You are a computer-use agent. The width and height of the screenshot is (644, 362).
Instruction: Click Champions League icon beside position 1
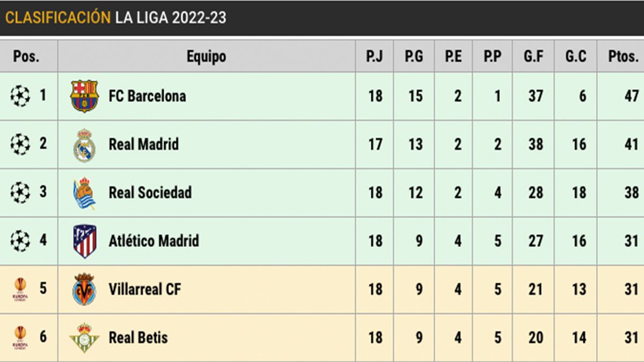(20, 96)
